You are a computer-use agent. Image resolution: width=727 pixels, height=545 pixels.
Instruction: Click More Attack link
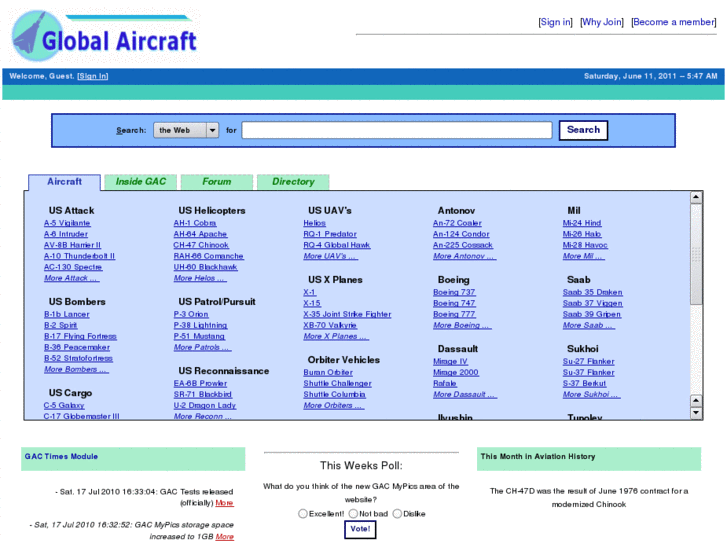point(71,278)
